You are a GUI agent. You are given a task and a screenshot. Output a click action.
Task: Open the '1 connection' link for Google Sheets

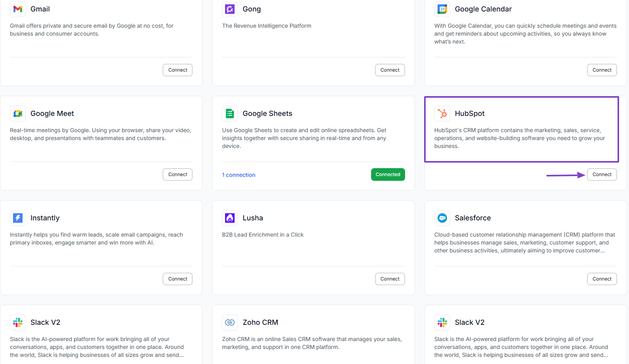pyautogui.click(x=239, y=175)
